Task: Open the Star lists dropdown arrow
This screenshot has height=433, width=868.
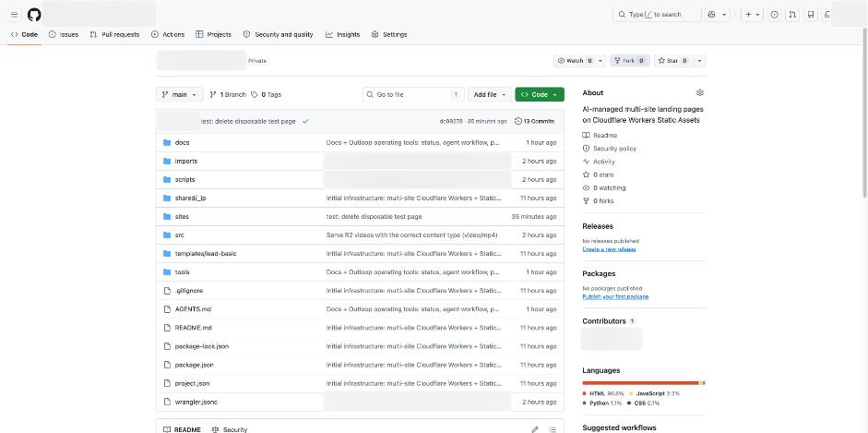Action: click(700, 61)
